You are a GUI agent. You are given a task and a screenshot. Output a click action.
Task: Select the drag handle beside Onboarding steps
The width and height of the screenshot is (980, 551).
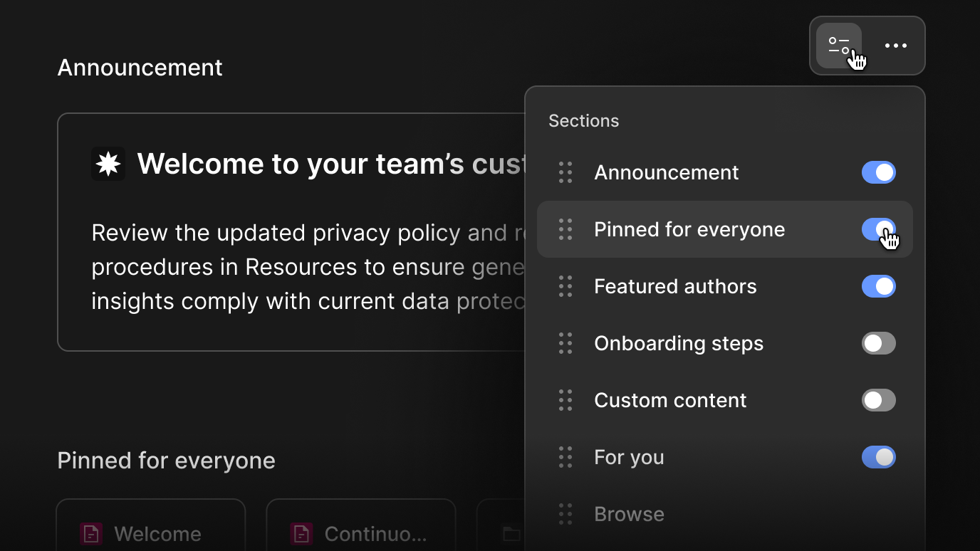click(x=565, y=343)
